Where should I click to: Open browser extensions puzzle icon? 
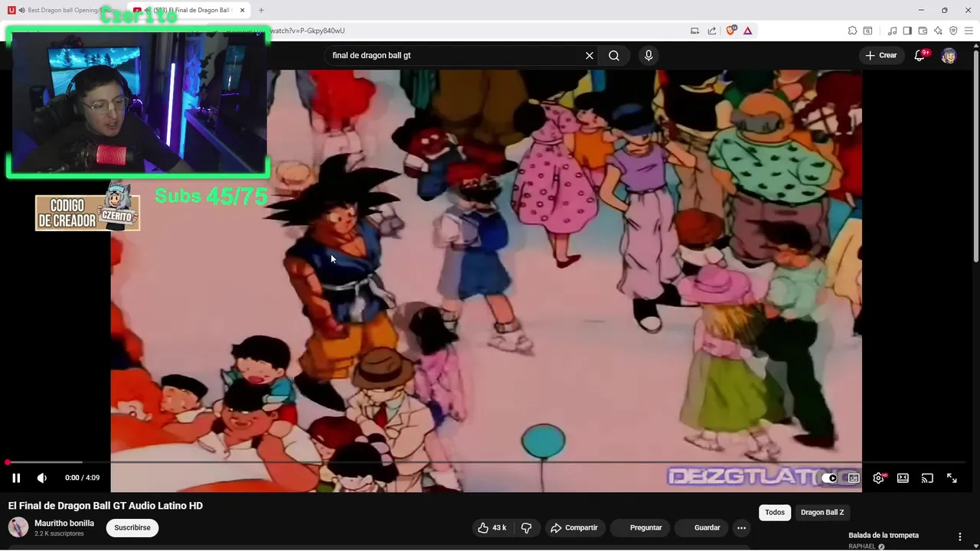(x=852, y=31)
